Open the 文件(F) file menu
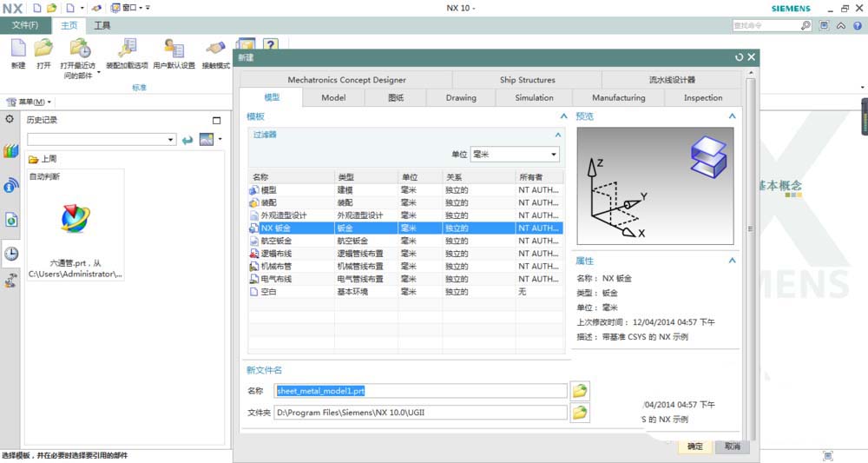 [25, 25]
